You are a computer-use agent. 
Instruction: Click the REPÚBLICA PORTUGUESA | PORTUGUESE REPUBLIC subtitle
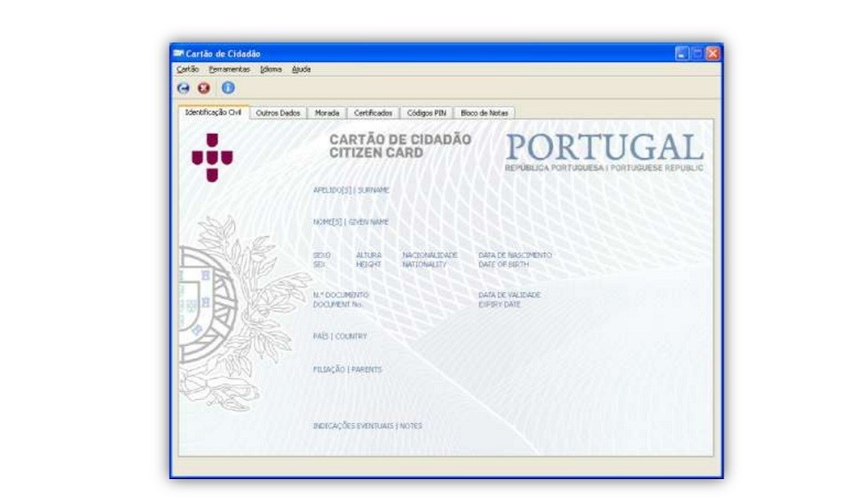604,169
